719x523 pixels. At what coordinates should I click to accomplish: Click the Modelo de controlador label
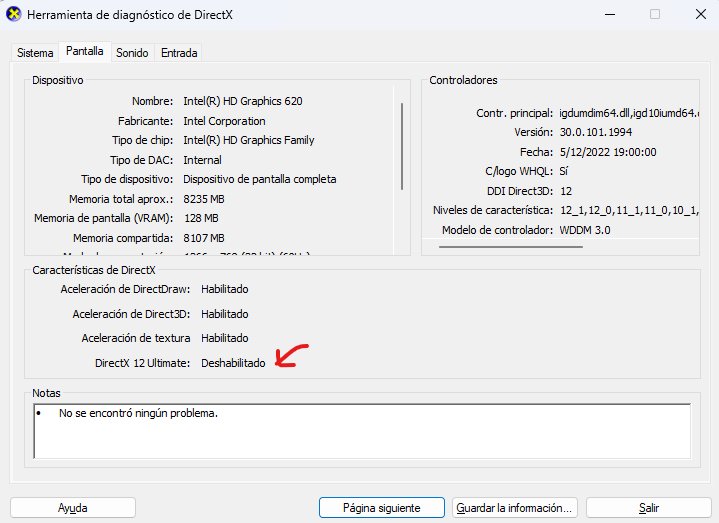click(498, 230)
